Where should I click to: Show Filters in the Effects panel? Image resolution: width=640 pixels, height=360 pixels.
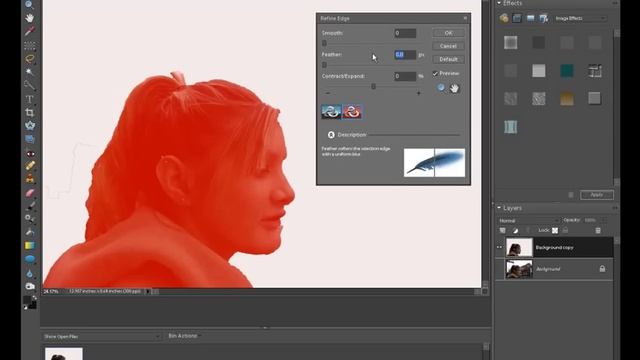pos(504,18)
